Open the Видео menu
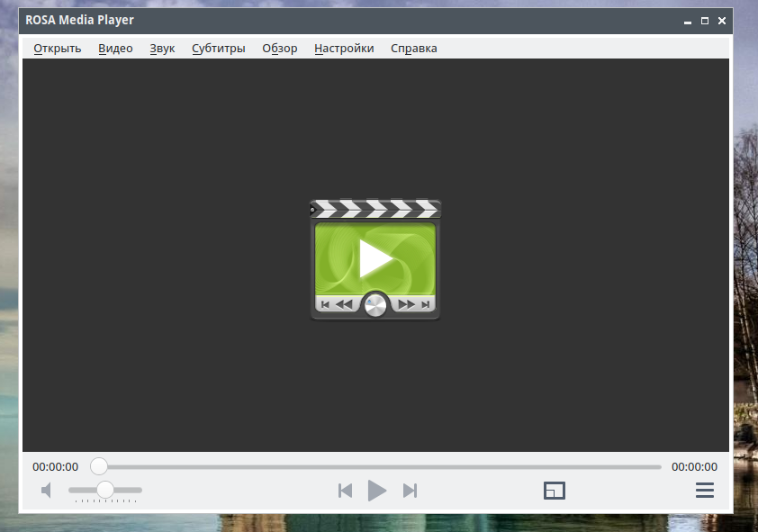 coord(115,49)
